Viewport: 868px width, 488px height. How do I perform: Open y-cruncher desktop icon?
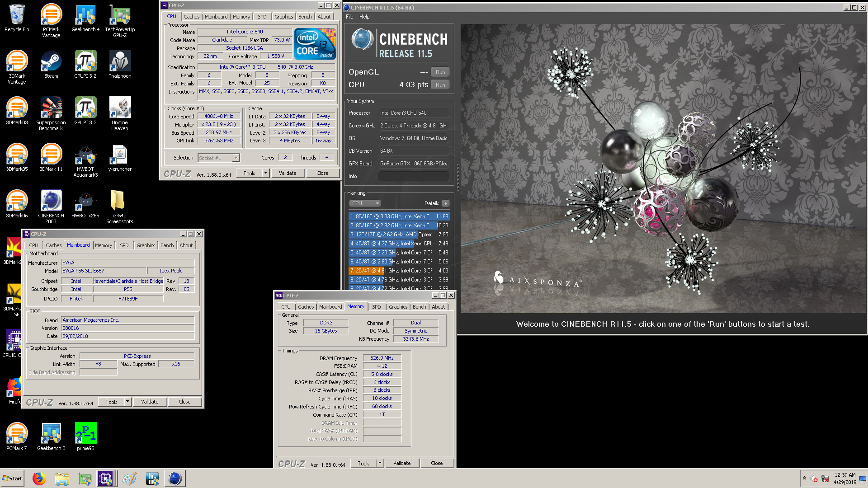tap(120, 158)
